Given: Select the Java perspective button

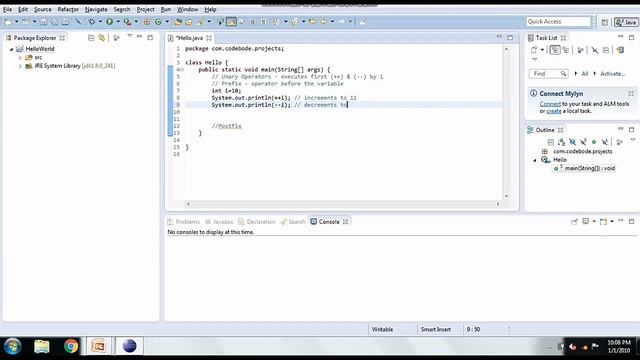Looking at the screenshot, I should pyautogui.click(x=627, y=22).
